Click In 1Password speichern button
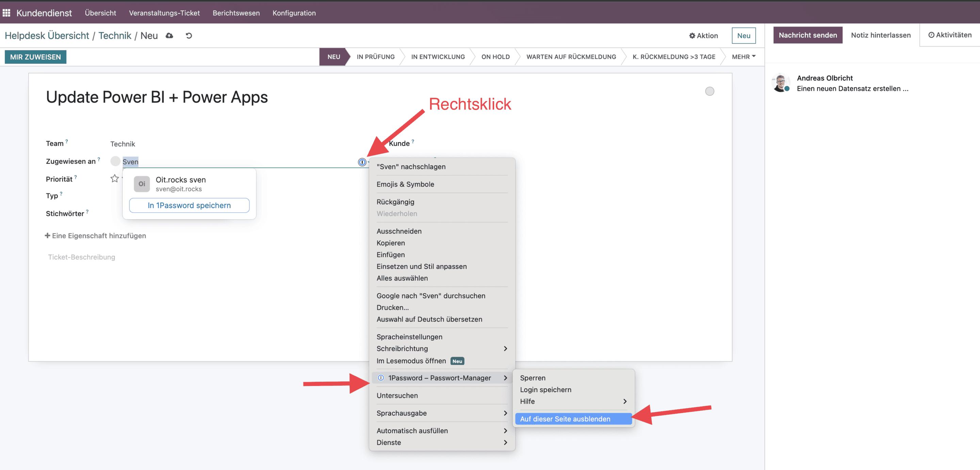 (x=189, y=205)
